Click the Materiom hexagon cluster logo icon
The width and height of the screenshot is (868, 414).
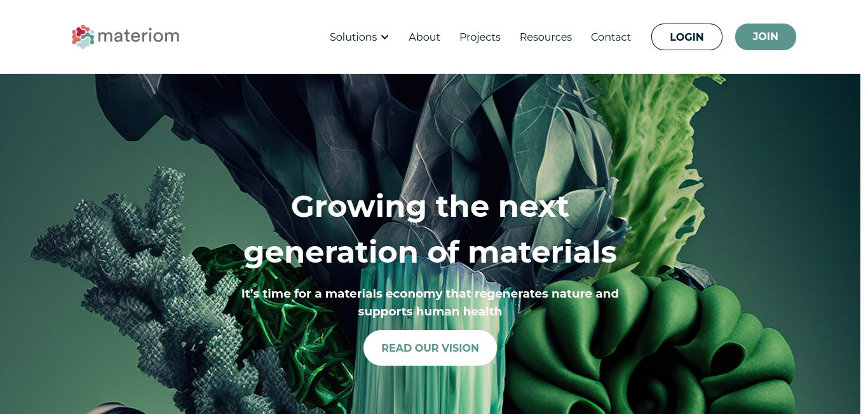pos(83,37)
